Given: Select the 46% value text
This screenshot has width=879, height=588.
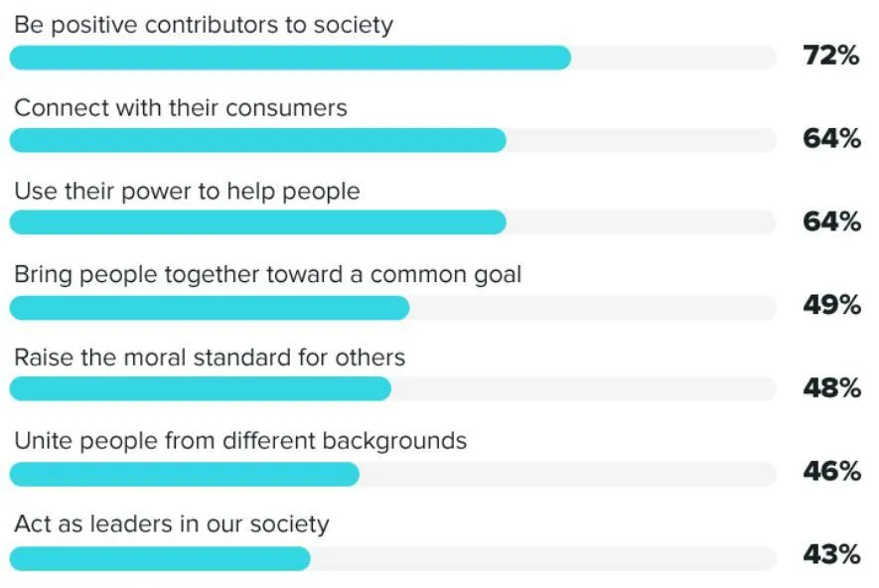Looking at the screenshot, I should tap(831, 471).
